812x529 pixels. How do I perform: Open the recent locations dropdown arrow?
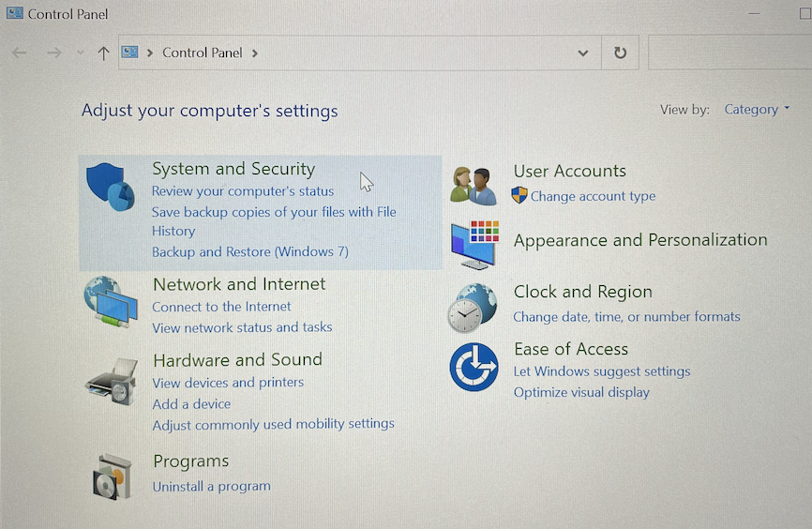pyautogui.click(x=80, y=53)
